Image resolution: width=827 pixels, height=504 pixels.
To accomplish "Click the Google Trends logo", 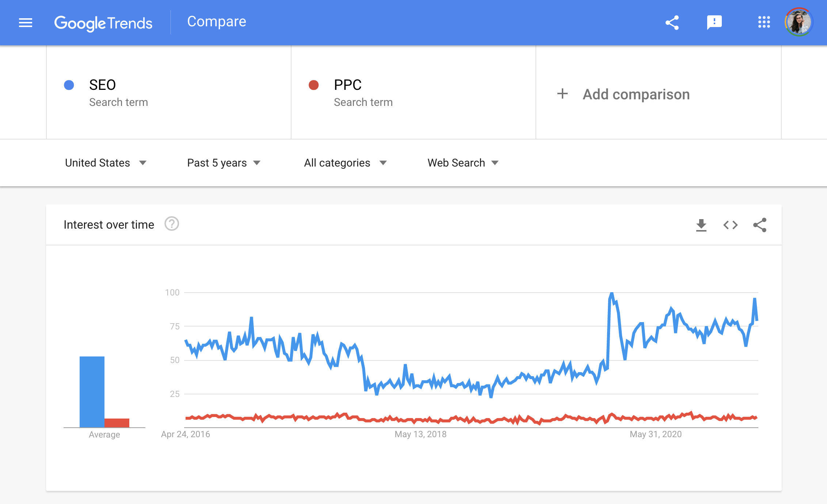I will click(x=103, y=23).
